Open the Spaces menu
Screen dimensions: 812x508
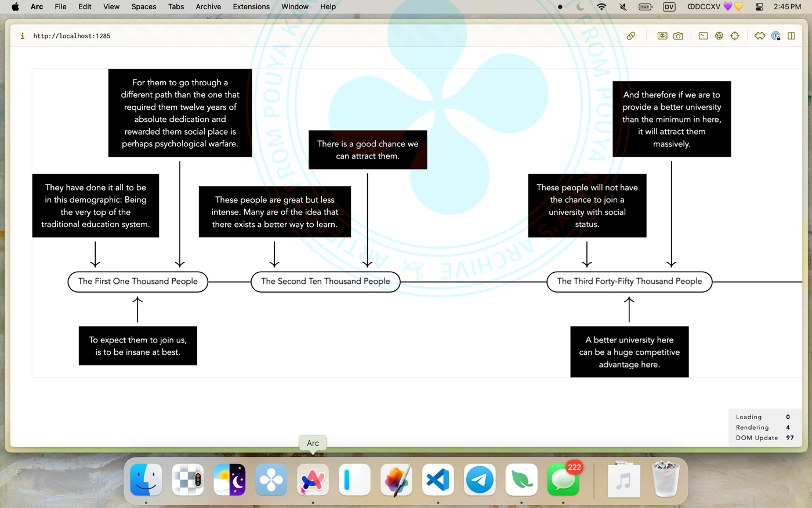point(143,7)
